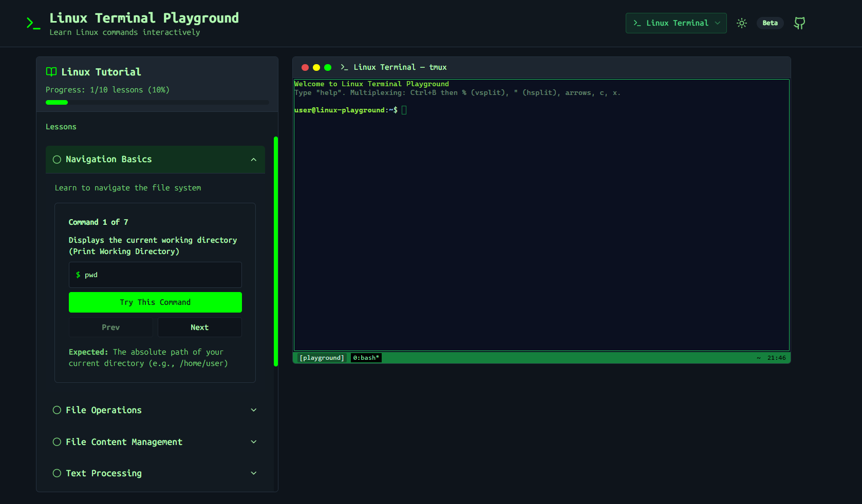The image size is (862, 504).
Task: Click the lessons progress bar
Action: click(x=157, y=102)
